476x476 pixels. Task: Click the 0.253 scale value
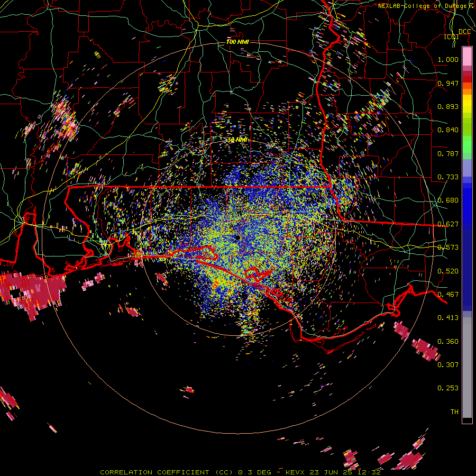click(x=448, y=388)
